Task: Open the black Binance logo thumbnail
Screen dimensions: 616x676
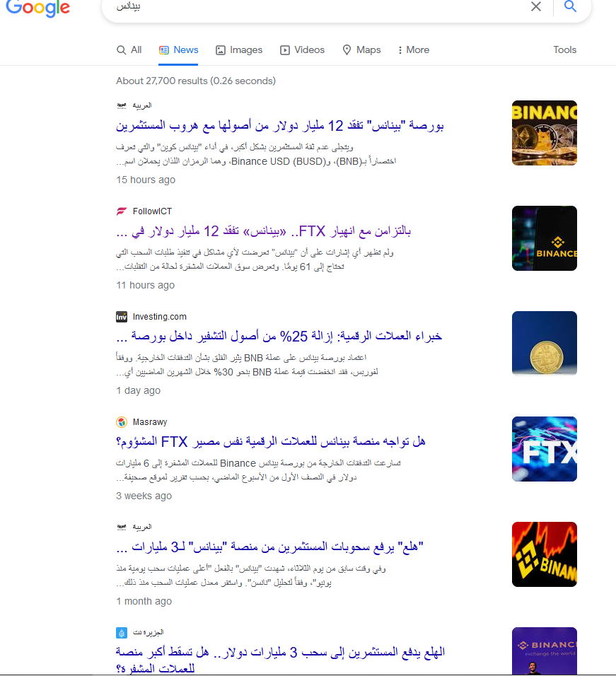Action: point(545,238)
